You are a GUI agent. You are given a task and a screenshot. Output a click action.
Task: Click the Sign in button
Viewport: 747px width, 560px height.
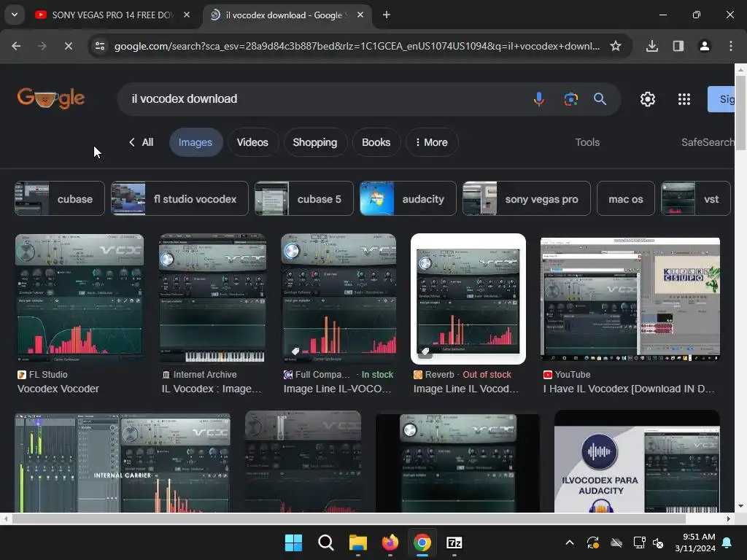(721, 99)
